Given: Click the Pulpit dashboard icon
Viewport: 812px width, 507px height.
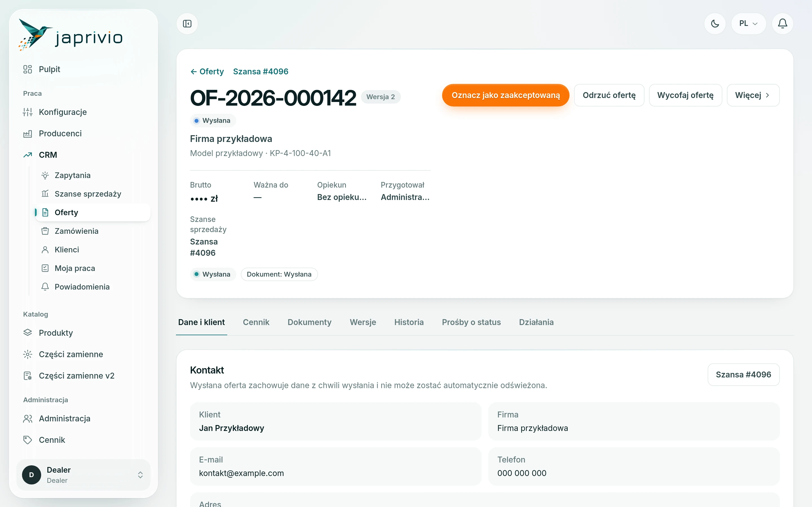Looking at the screenshot, I should (x=28, y=69).
